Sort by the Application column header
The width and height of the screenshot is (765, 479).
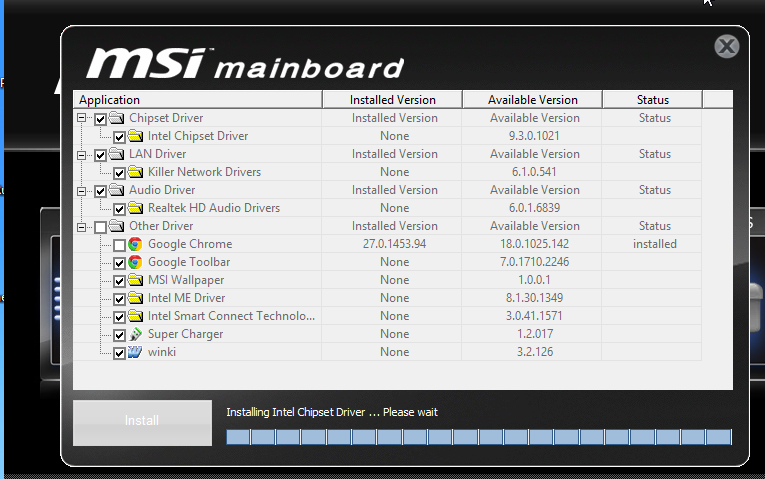click(197, 99)
